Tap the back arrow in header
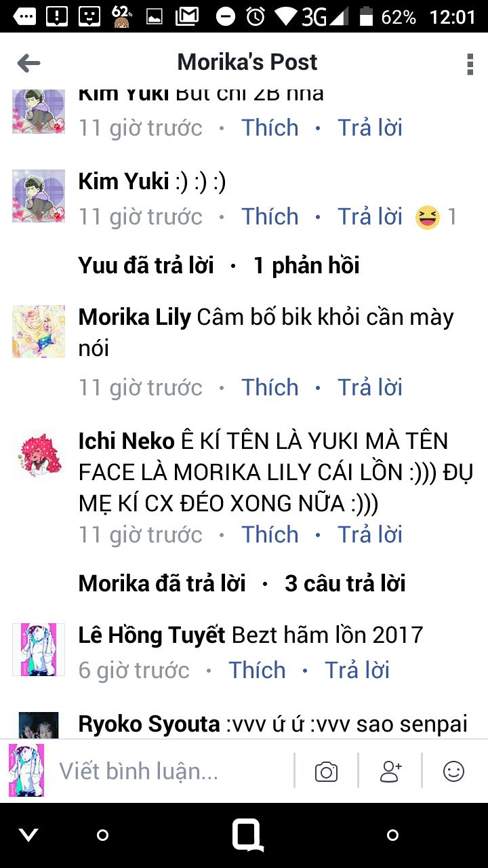Viewport: 488px width, 868px height. [28, 63]
